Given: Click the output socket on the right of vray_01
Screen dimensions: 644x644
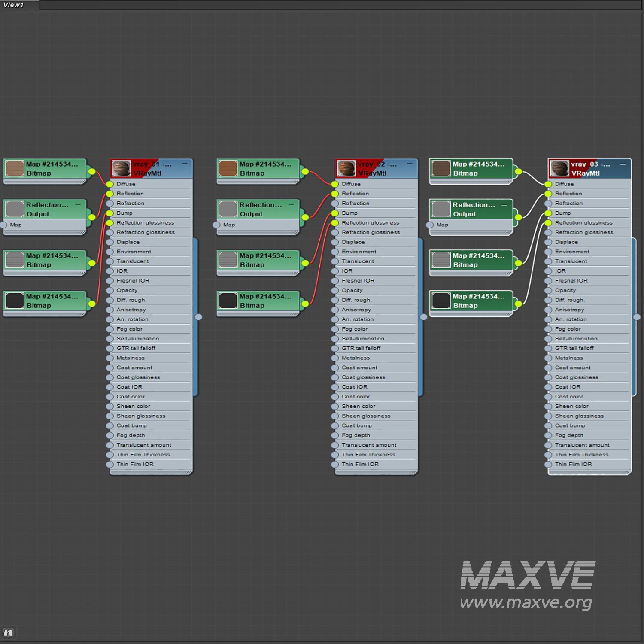Looking at the screenshot, I should (x=198, y=317).
